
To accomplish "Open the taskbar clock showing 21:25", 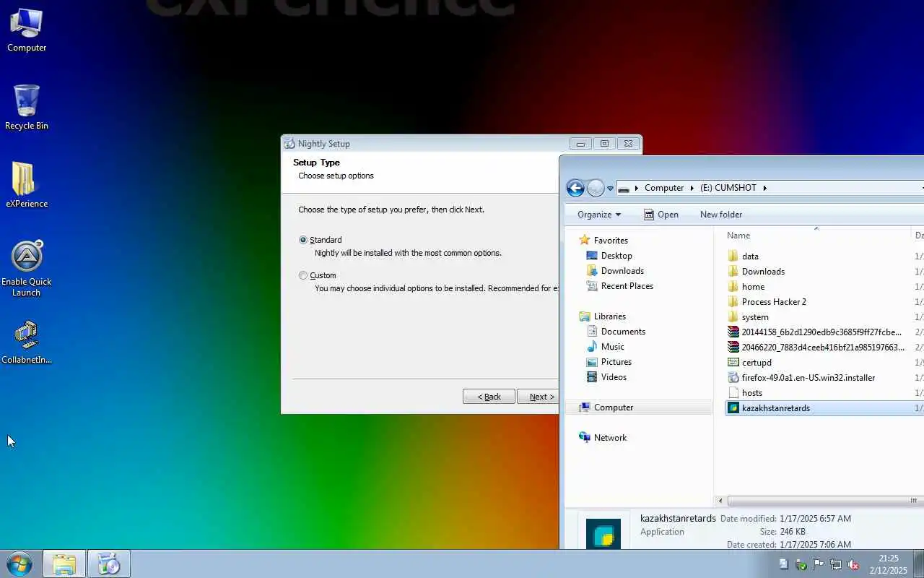I will click(888, 564).
